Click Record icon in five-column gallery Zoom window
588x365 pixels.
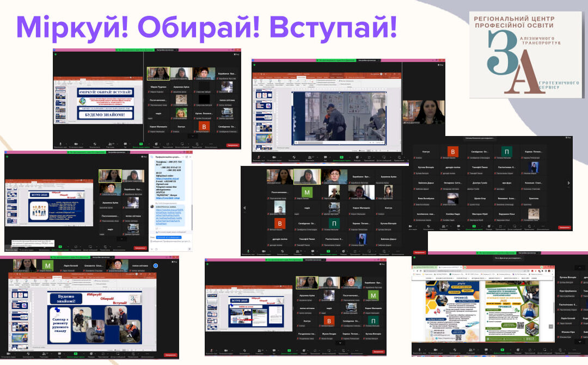pyautogui.click(x=344, y=251)
